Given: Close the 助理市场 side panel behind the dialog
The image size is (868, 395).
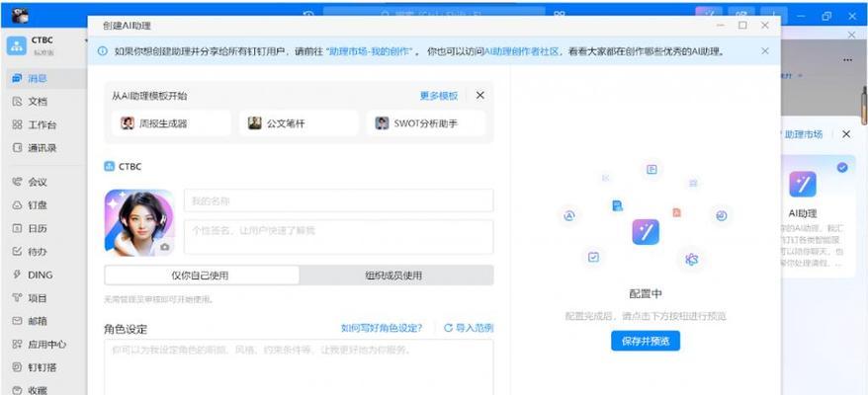Looking at the screenshot, I should (846, 134).
